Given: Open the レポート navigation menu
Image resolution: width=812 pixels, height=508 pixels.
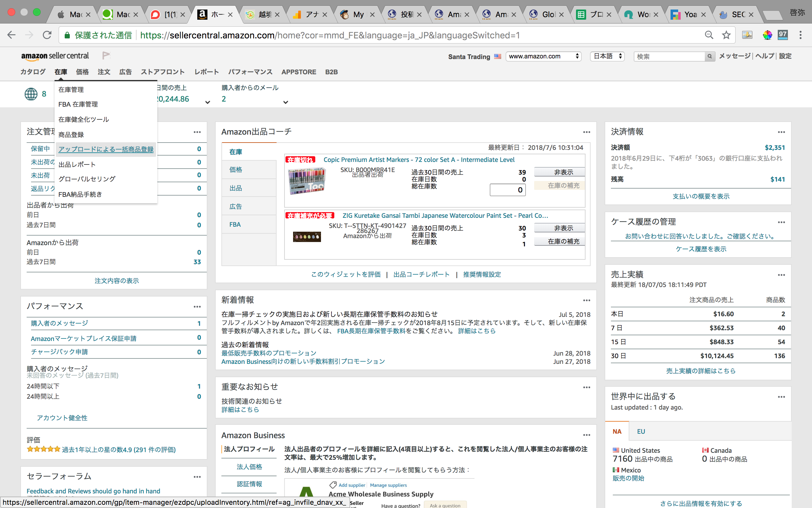Looking at the screenshot, I should [x=207, y=72].
